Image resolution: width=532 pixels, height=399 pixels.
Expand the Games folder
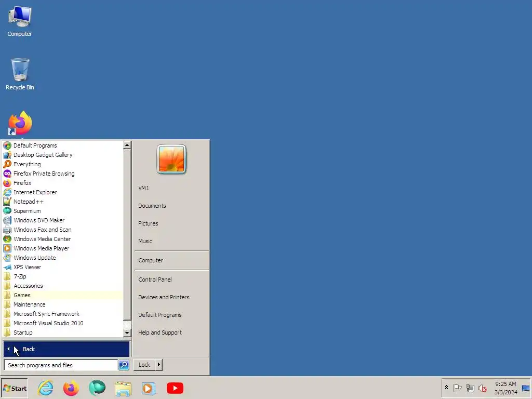(63, 295)
